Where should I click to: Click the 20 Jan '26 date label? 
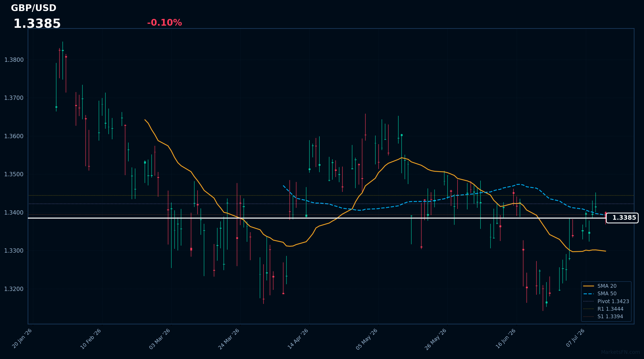point(22,339)
